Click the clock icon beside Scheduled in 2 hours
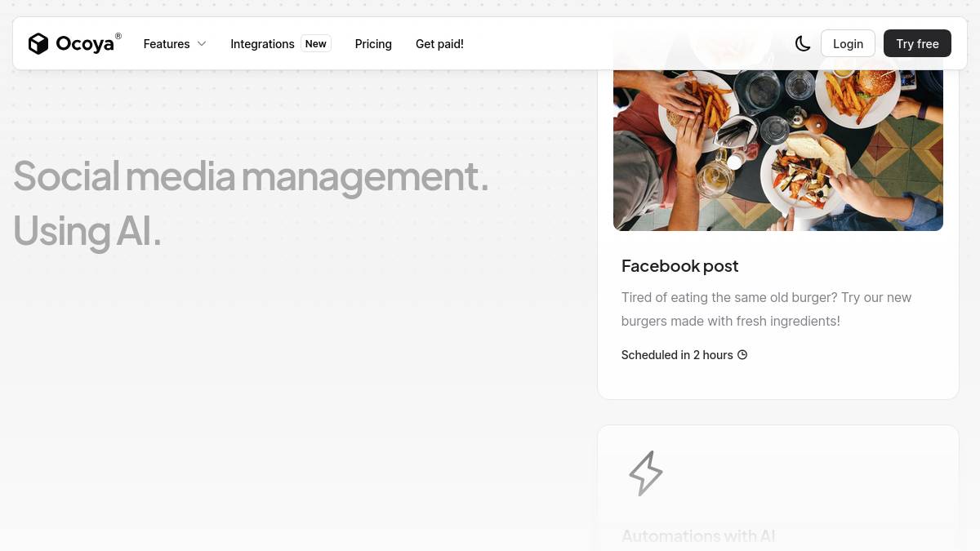The width and height of the screenshot is (980, 551). point(742,355)
